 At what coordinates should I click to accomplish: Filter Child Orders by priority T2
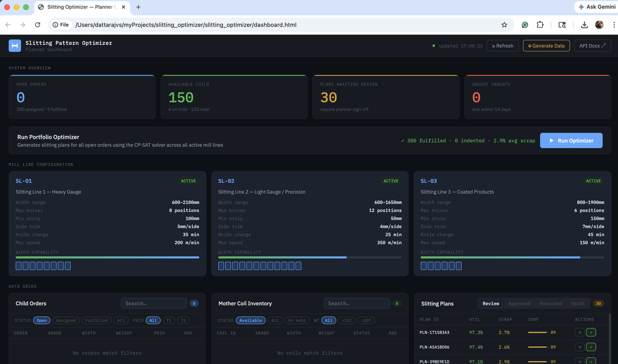point(183,321)
